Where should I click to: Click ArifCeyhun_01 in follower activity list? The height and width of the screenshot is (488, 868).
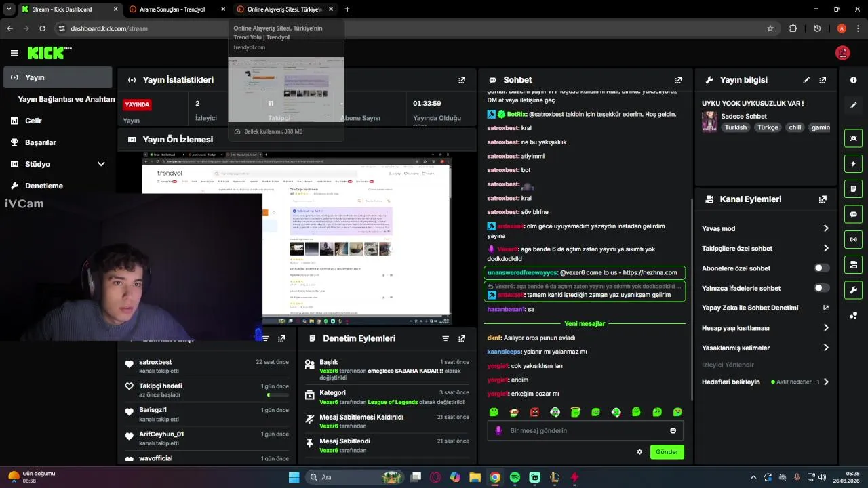(161, 434)
